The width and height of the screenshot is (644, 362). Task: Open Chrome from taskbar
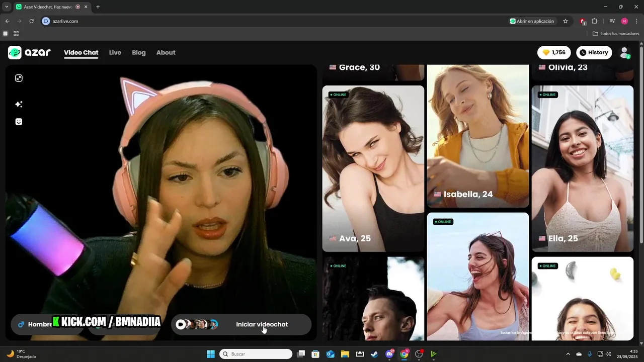click(x=404, y=354)
